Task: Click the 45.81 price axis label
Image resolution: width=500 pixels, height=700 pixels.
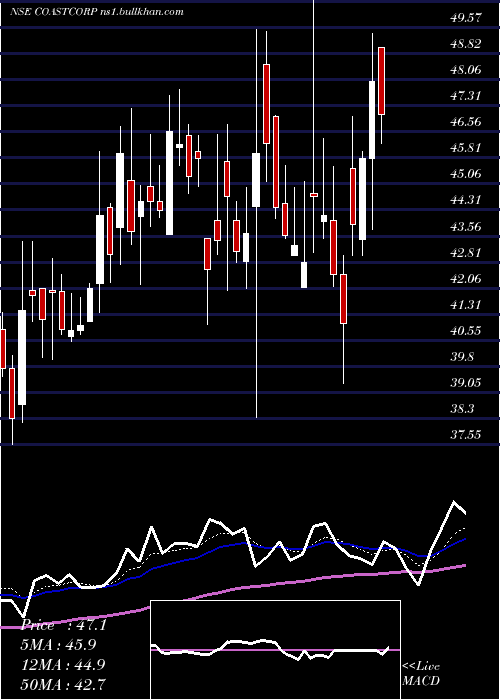Action: point(466,148)
